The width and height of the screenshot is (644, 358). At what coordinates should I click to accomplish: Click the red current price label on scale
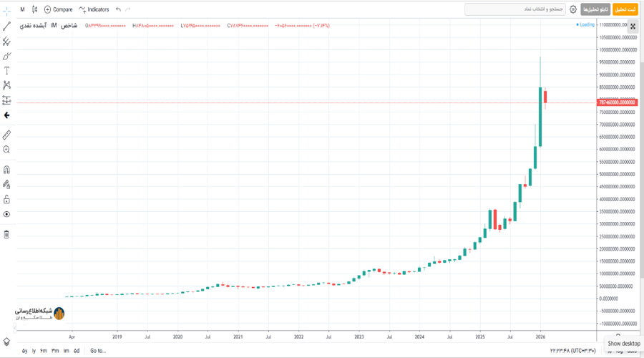pos(617,102)
